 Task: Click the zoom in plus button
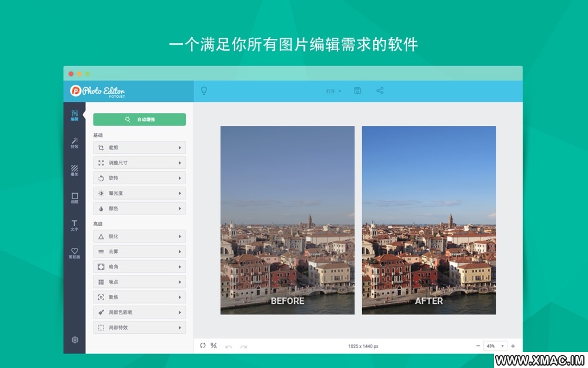[513, 346]
